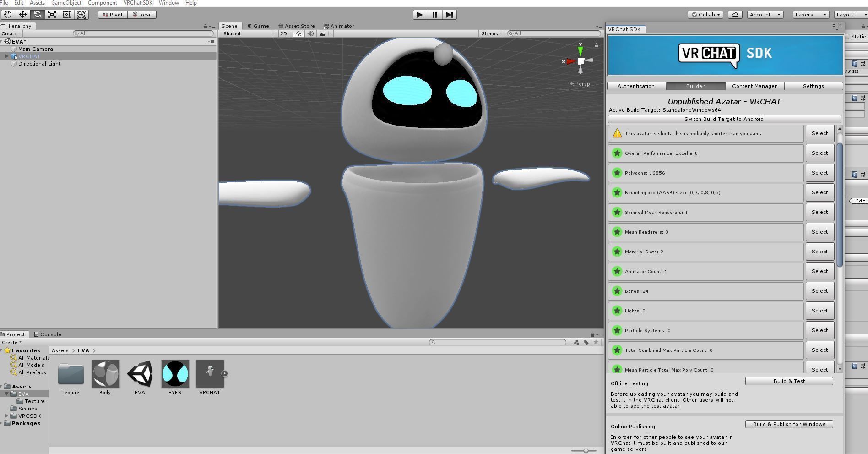The height and width of the screenshot is (454, 868).
Task: Click the Pause button
Action: pos(434,15)
